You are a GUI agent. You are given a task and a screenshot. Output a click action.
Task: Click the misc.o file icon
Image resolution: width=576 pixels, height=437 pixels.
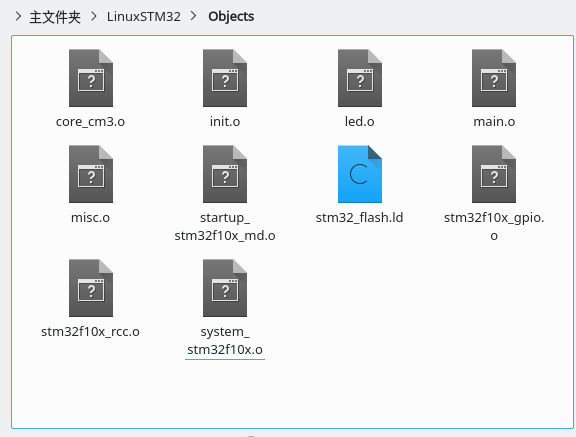[x=91, y=174]
